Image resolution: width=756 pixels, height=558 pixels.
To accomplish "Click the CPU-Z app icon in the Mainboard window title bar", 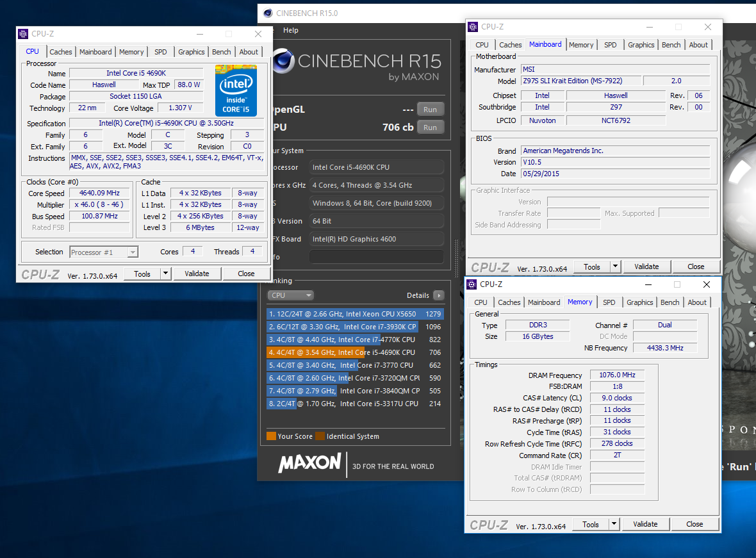I will click(x=473, y=27).
